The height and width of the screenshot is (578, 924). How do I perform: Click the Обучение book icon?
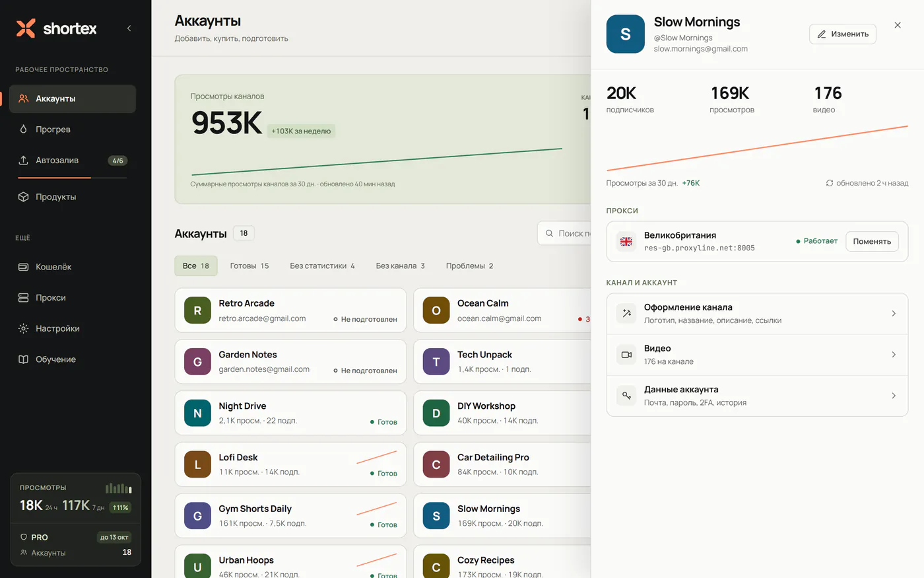click(23, 359)
